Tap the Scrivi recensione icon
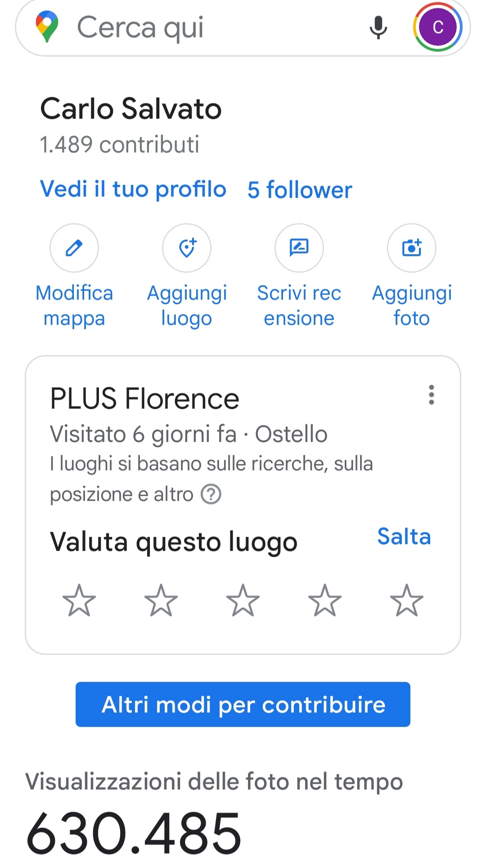Image resolution: width=486 pixels, height=868 pixels. tap(299, 248)
